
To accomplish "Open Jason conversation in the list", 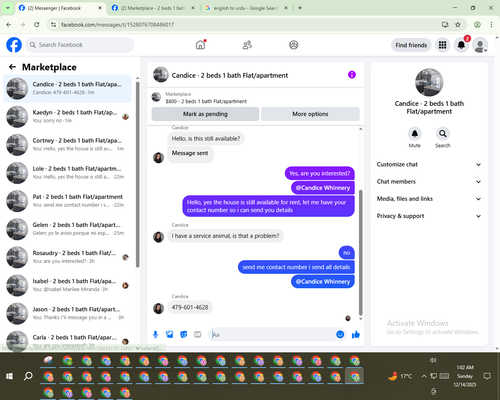I will point(67,314).
